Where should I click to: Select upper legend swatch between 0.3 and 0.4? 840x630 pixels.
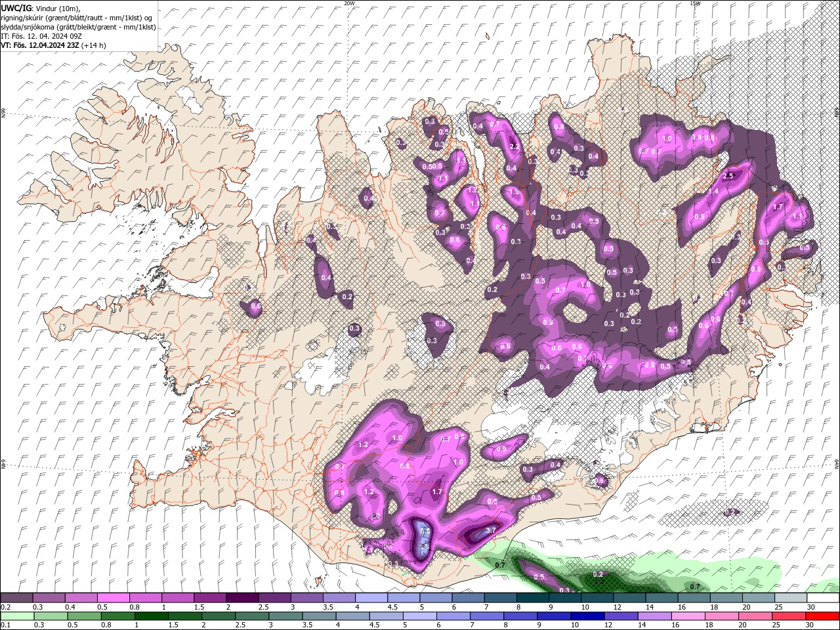pos(49,598)
